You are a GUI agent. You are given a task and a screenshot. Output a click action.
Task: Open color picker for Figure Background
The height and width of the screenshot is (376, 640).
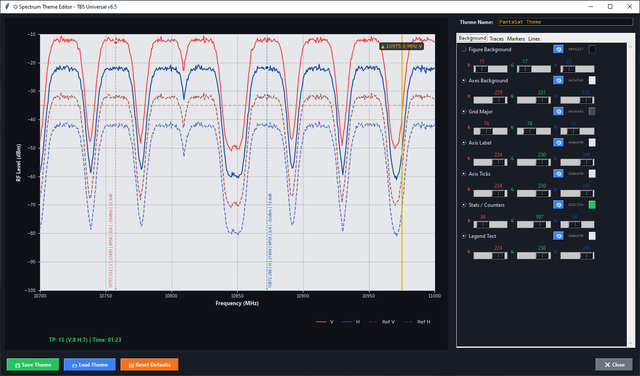click(558, 49)
